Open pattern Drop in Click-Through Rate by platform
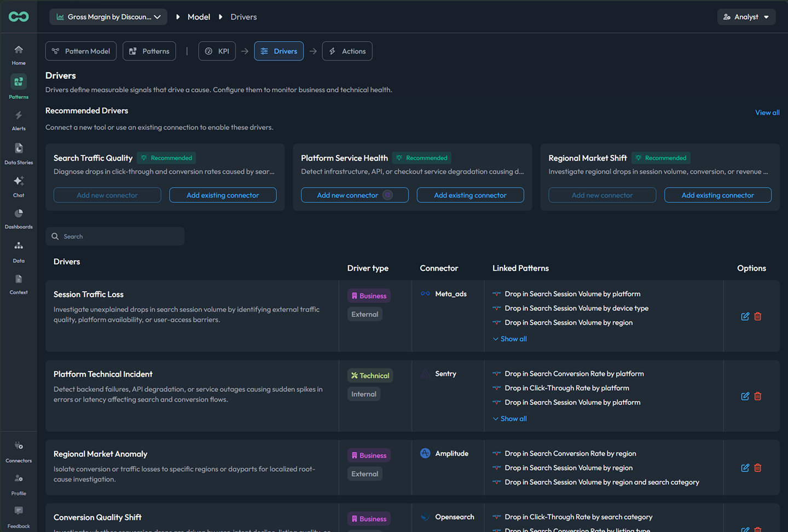The image size is (788, 532). [x=567, y=388]
